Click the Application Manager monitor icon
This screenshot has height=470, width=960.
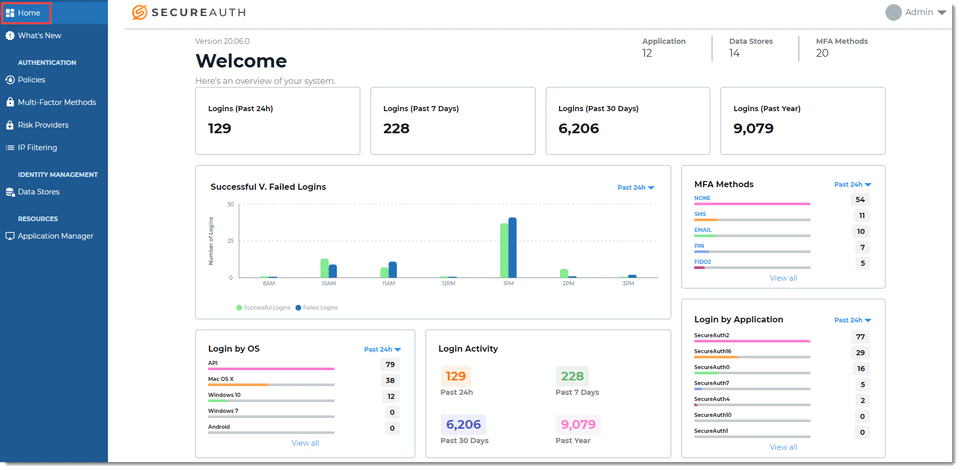click(10, 236)
